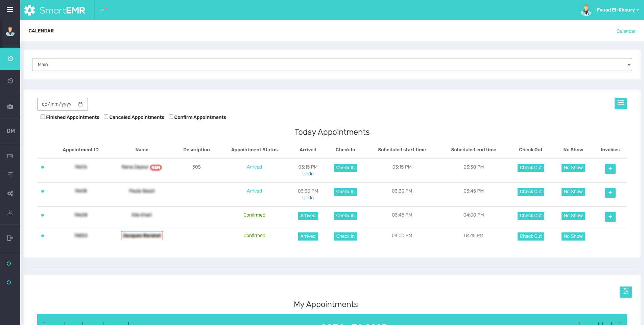Open the date picker in the dd/mm/yyyy field
Image resolution: width=644 pixels, height=325 pixels.
pyautogui.click(x=81, y=104)
